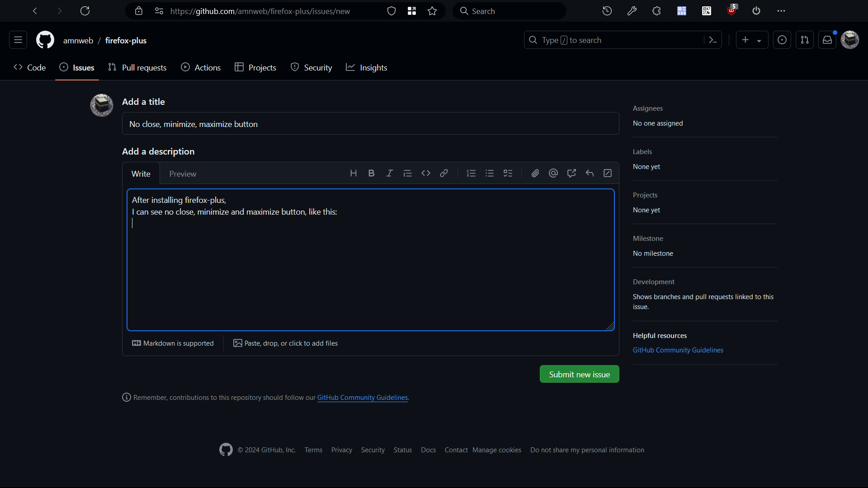Click the browser Search field
The image size is (868, 488).
point(509,11)
